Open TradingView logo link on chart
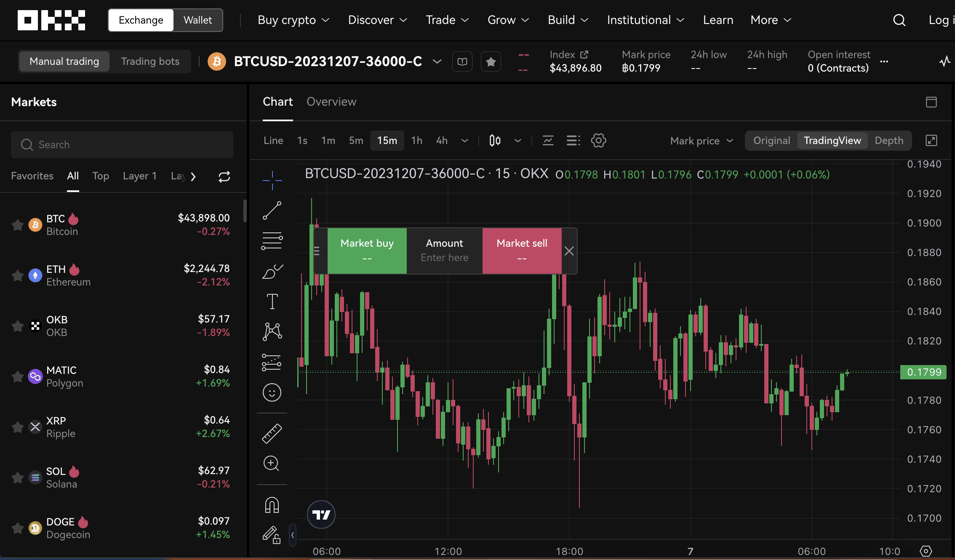The height and width of the screenshot is (560, 955). (321, 515)
